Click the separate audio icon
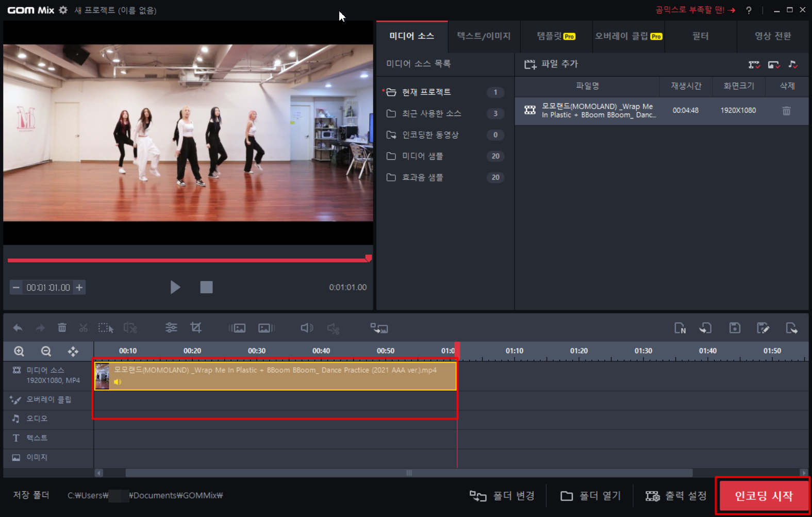 [x=333, y=328]
